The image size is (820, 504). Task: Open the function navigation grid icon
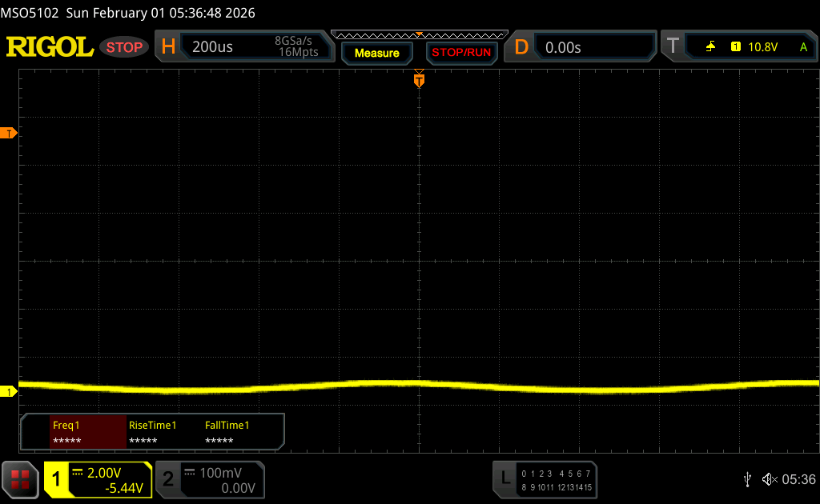coord(20,479)
